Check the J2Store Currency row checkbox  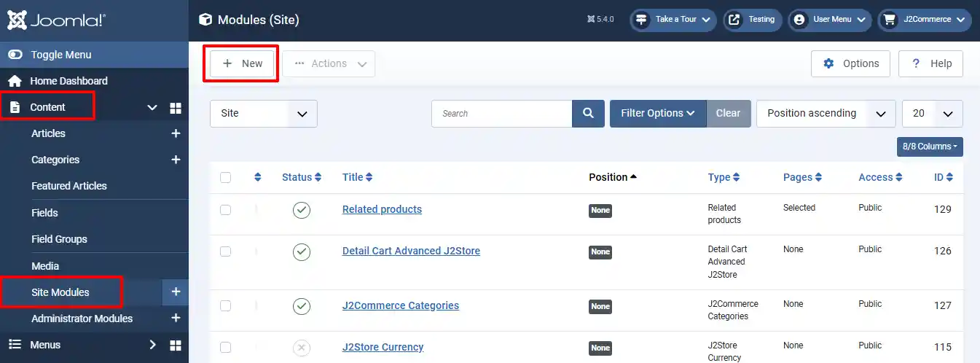tap(225, 347)
